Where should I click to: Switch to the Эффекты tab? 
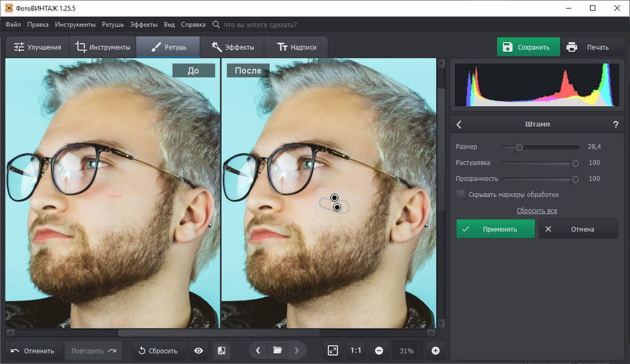click(x=232, y=47)
